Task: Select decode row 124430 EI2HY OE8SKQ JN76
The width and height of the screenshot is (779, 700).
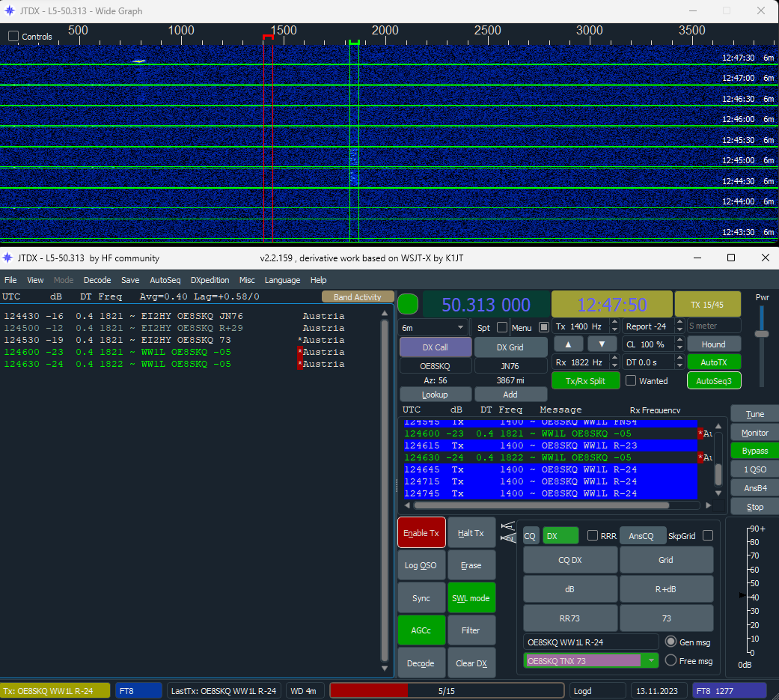Action: point(174,316)
